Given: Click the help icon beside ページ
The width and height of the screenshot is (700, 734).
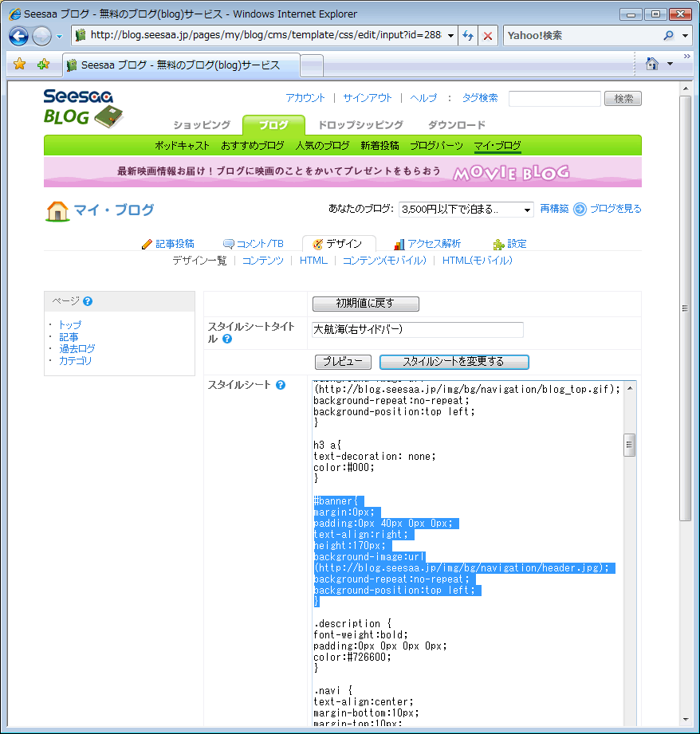Looking at the screenshot, I should [x=88, y=301].
